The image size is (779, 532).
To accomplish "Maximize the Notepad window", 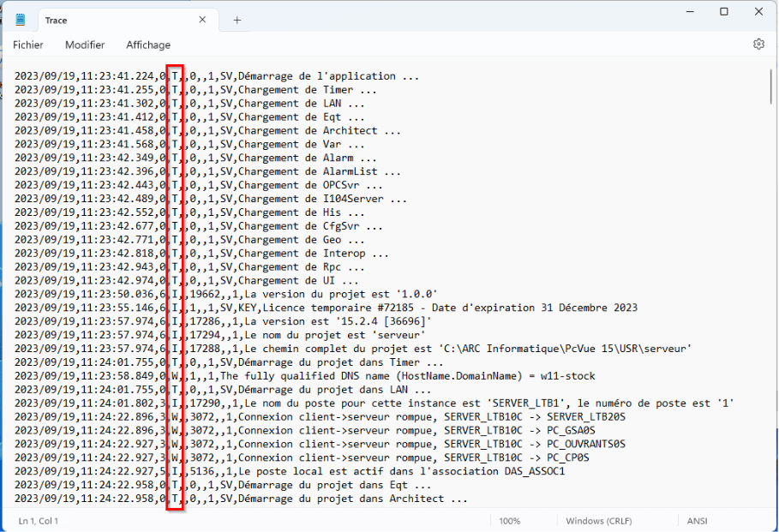I will tap(724, 12).
